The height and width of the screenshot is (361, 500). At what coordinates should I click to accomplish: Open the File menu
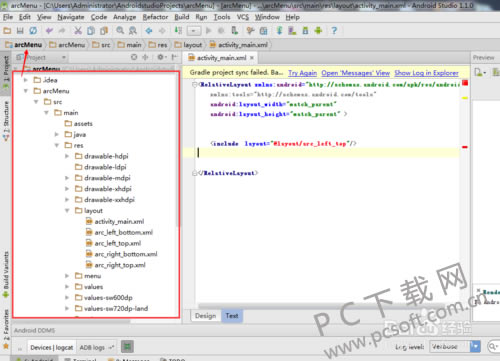click(8, 17)
